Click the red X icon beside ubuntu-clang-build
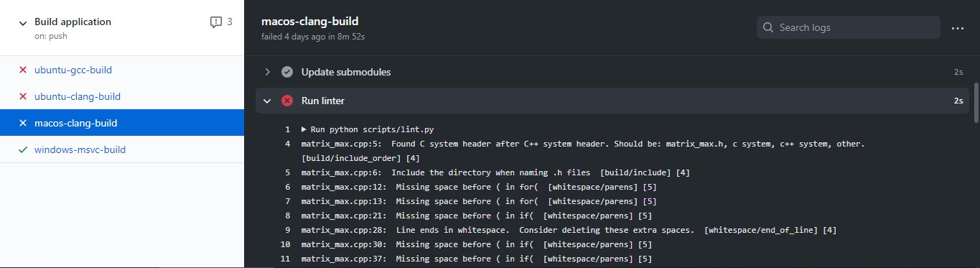Screen dimensions: 980x268 23,96
